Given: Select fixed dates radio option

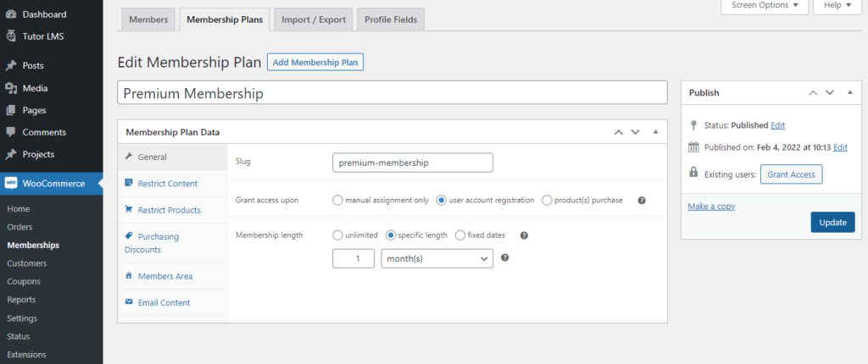Looking at the screenshot, I should (460, 235).
